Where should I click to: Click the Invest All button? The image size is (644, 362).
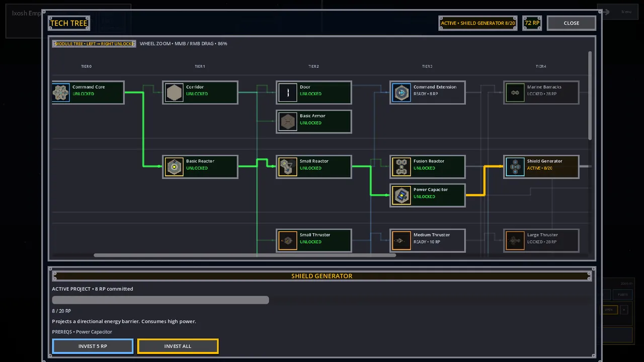coord(178,346)
